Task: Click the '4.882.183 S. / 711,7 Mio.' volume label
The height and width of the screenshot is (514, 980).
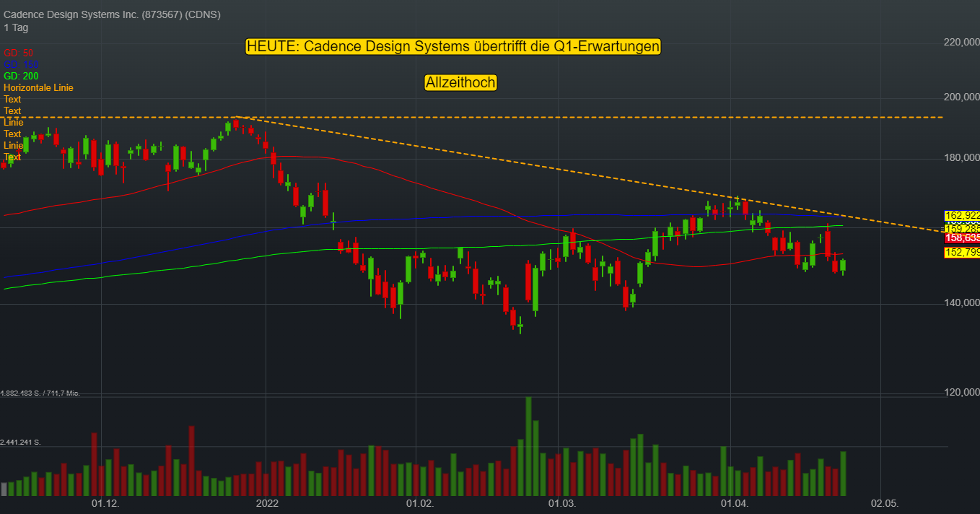Action: (40, 393)
